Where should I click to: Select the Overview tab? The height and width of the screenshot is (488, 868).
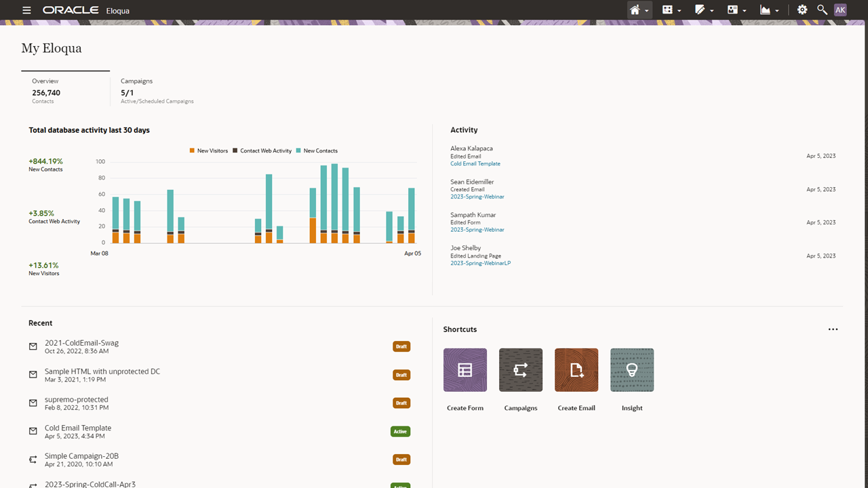coord(65,89)
